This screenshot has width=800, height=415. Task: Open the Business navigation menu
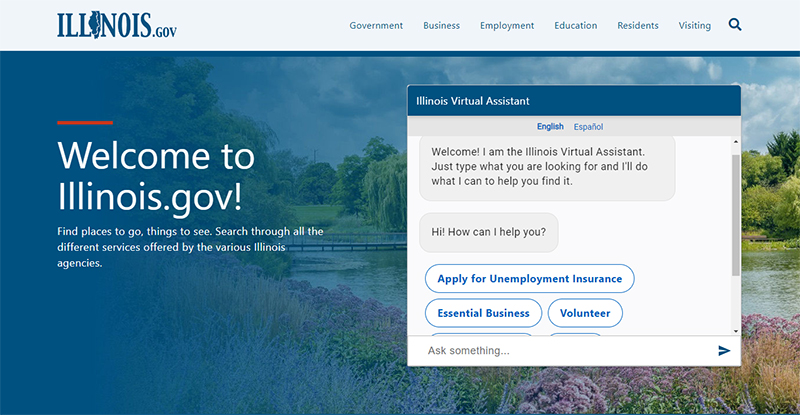tap(441, 26)
